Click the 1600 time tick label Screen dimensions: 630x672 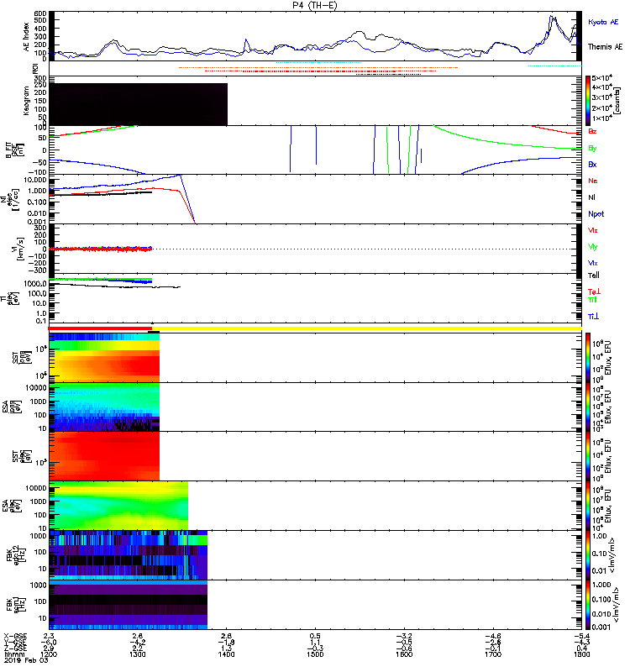pyautogui.click(x=404, y=654)
